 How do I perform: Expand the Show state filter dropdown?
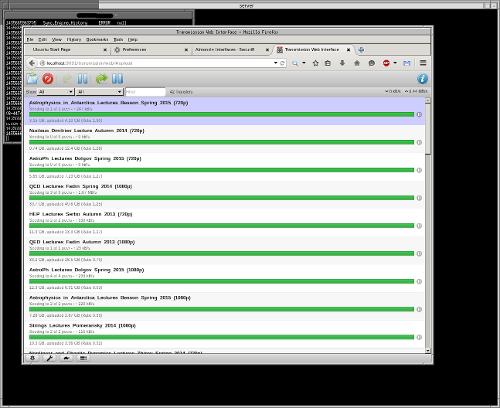[55, 91]
